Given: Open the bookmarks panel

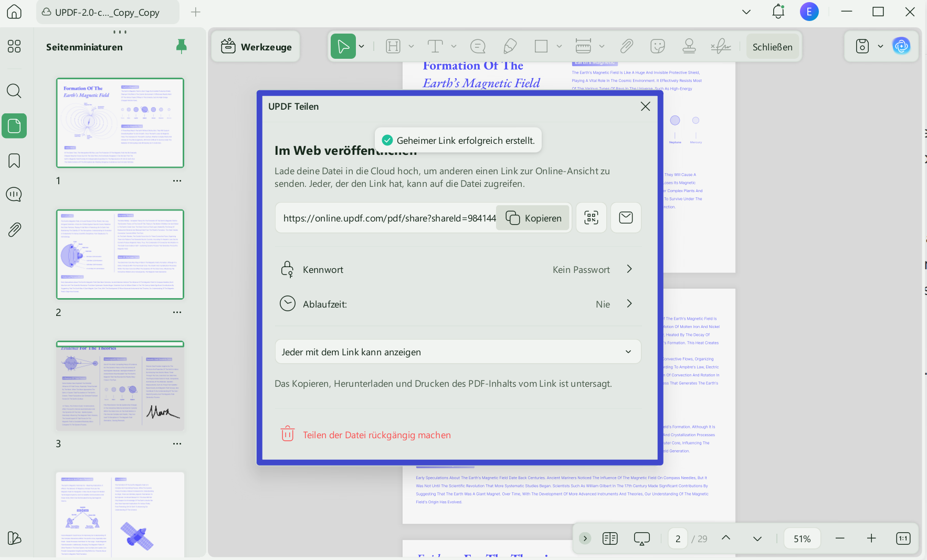Looking at the screenshot, I should pyautogui.click(x=14, y=161).
